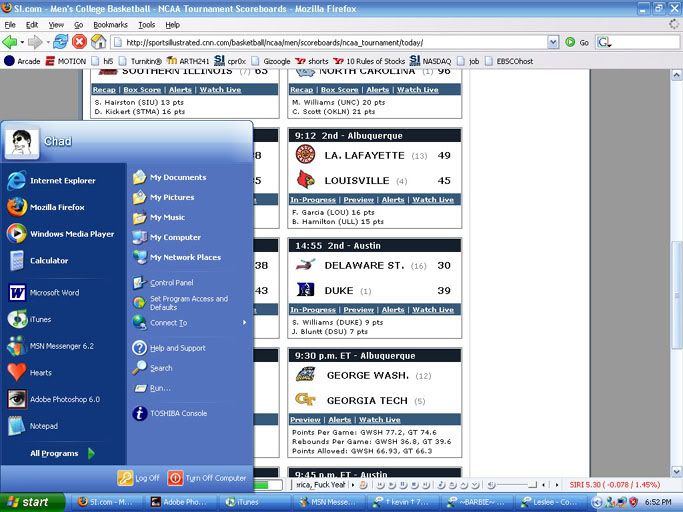Expand hidden system tray icons
This screenshot has width=683, height=512.
[x=596, y=502]
